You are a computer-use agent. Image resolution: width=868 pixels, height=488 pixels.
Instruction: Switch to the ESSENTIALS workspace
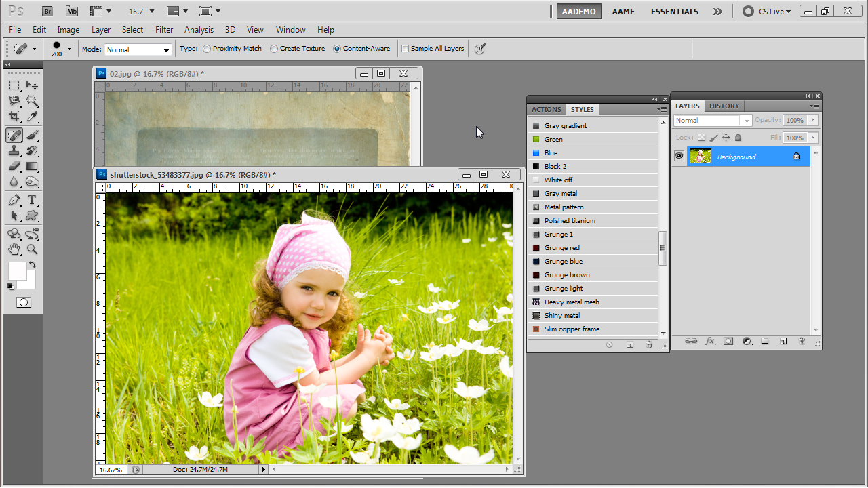tap(675, 12)
